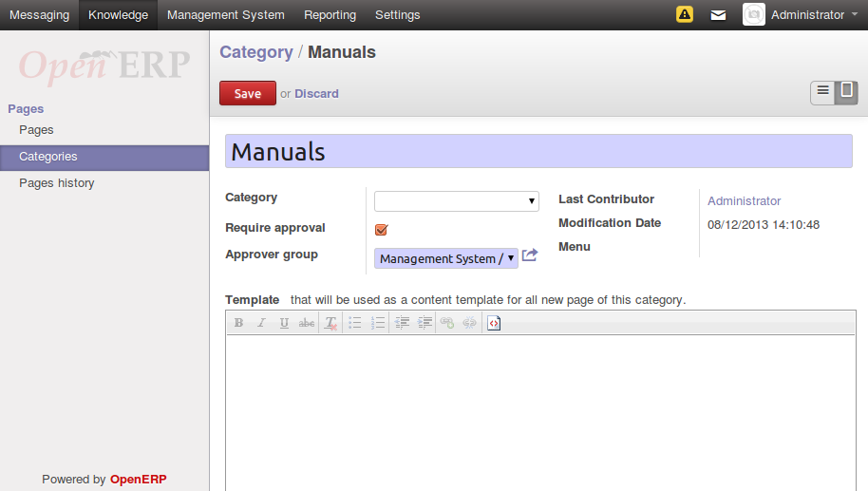Viewport: 868px width, 491px height.
Task: Insert a numbered list
Action: tap(378, 323)
